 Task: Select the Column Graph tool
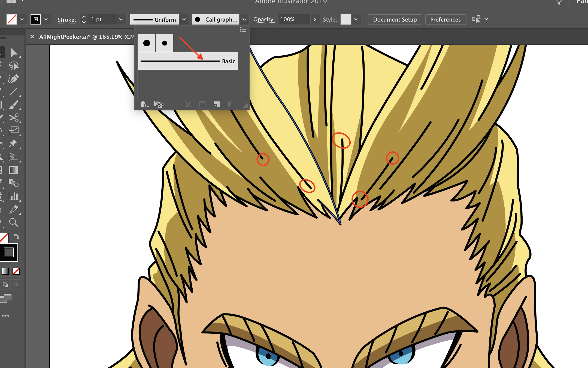coord(14,196)
